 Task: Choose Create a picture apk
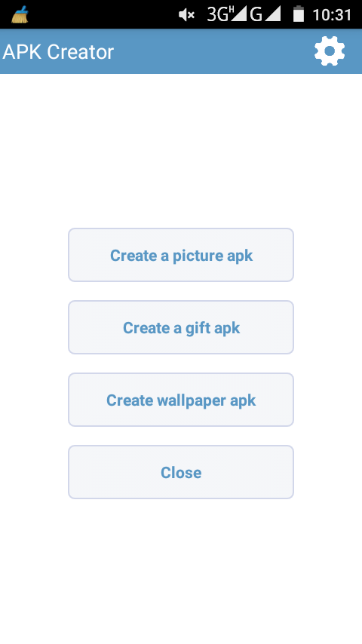coord(181,255)
